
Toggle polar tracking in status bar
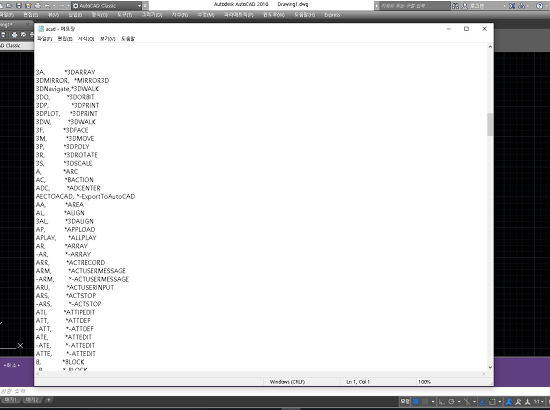[x=451, y=402]
